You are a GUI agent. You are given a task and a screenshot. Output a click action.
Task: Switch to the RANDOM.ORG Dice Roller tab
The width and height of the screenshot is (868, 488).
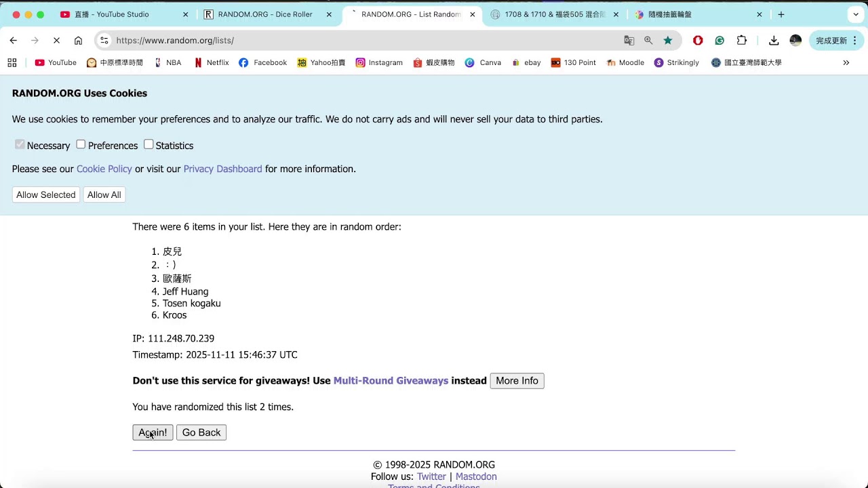pos(267,14)
